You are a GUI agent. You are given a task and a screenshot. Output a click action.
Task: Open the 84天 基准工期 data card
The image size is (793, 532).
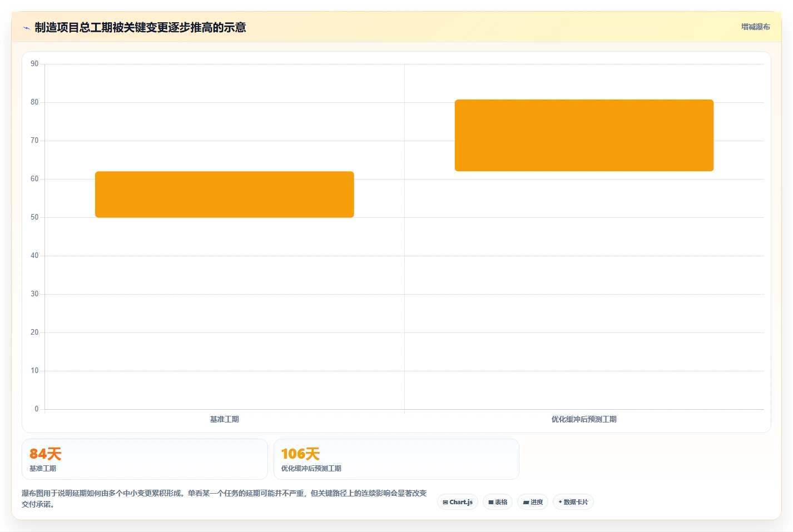(x=145, y=459)
